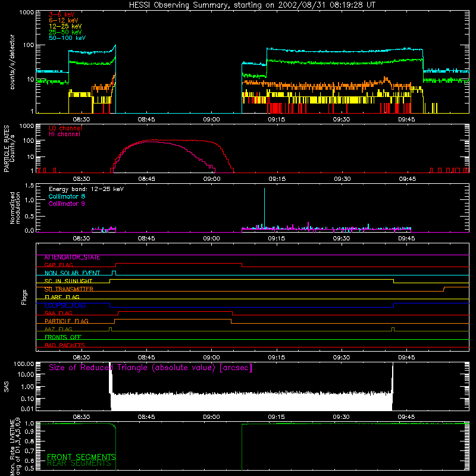Screen dimensions: 476x476
Task: Select the Collimator 9 legend label
Action: coord(67,203)
